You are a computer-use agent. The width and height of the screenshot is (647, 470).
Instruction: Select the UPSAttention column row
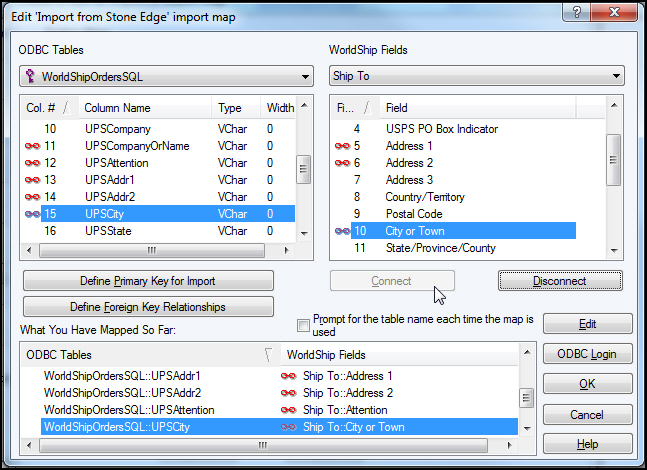(x=158, y=163)
